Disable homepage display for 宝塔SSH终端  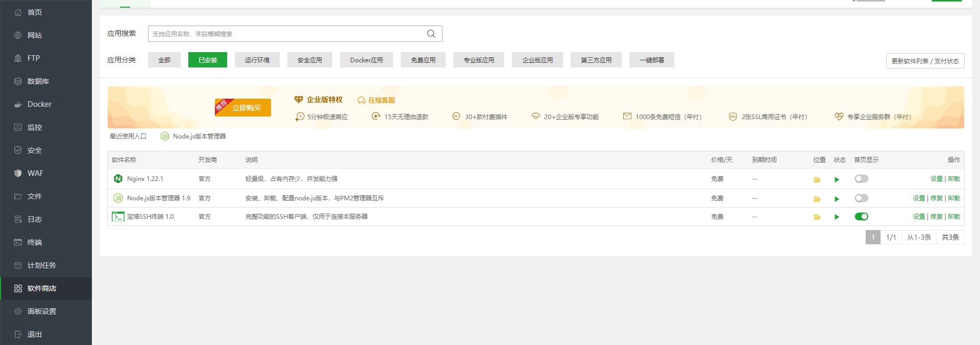click(862, 217)
